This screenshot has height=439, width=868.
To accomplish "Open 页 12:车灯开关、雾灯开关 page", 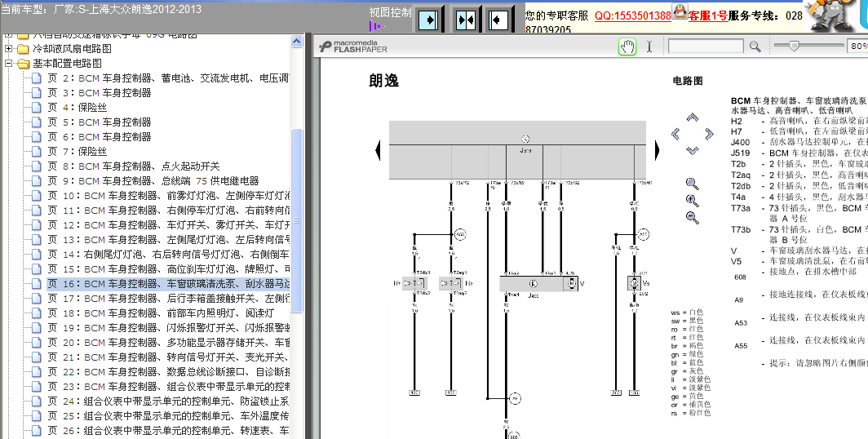I will tap(168, 225).
